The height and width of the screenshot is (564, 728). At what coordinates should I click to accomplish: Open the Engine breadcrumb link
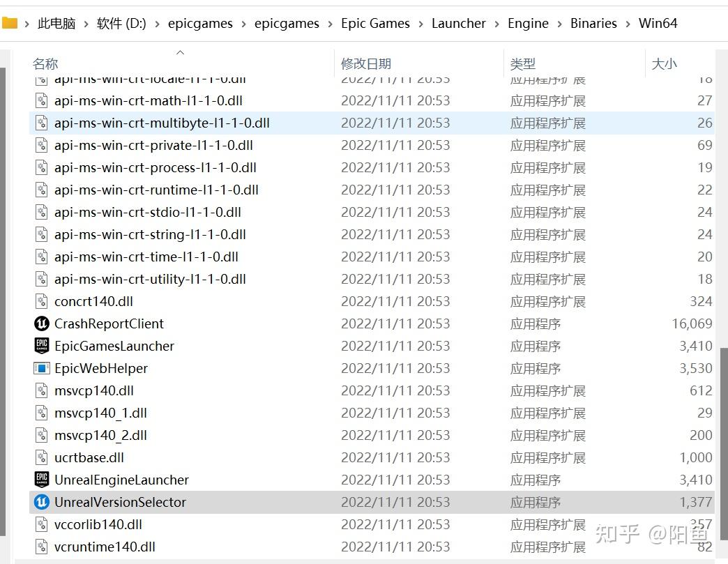(x=528, y=23)
